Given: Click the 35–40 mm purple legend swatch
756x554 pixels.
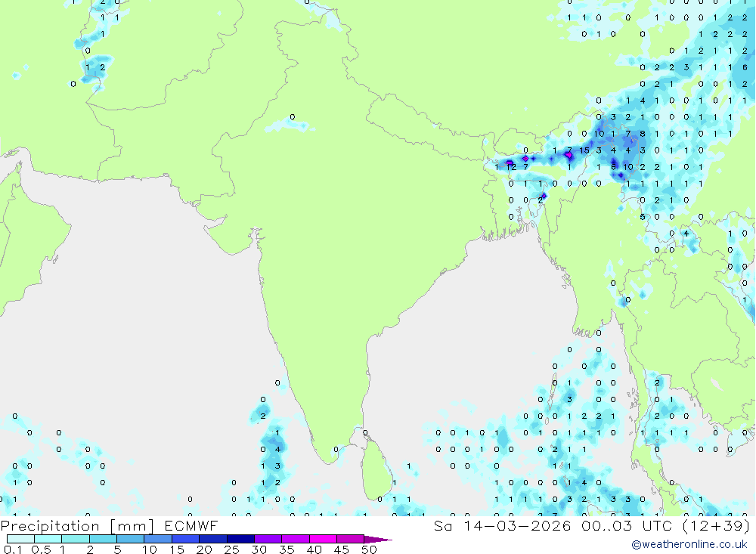Looking at the screenshot, I should pyautogui.click(x=296, y=539).
